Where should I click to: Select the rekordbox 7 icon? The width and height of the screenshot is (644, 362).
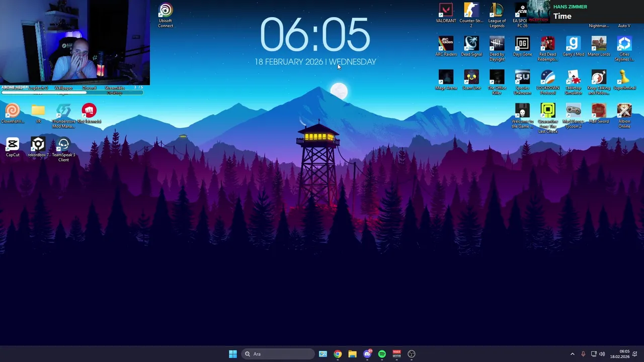pos(38,147)
